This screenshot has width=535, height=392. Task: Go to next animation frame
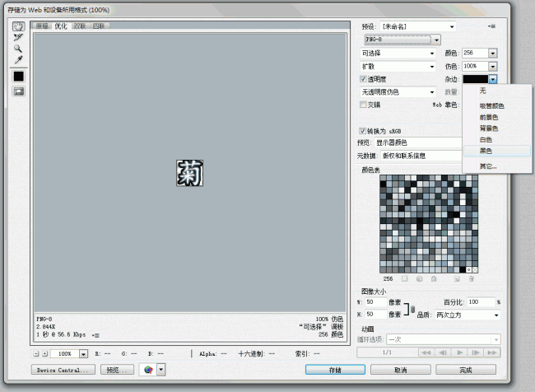[x=476, y=352]
